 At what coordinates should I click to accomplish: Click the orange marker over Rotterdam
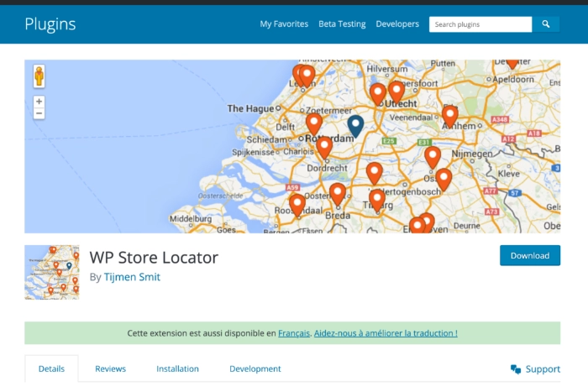click(x=314, y=124)
